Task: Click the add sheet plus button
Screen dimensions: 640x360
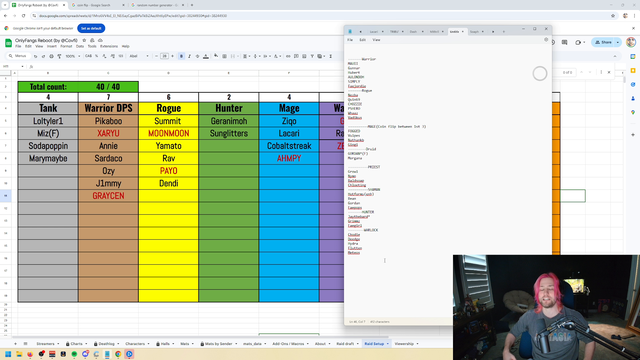Action: (16, 344)
